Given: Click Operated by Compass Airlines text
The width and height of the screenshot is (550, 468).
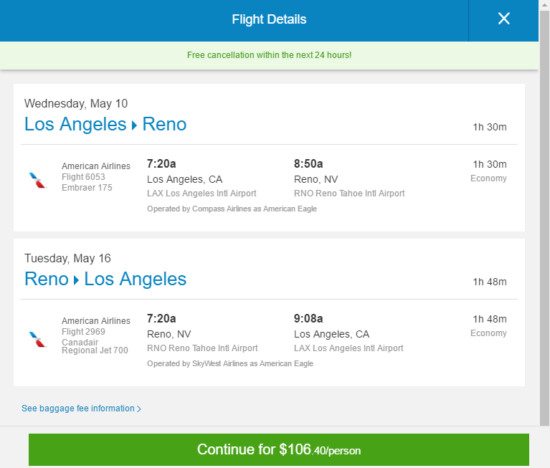Looking at the screenshot, I should pos(232,209).
